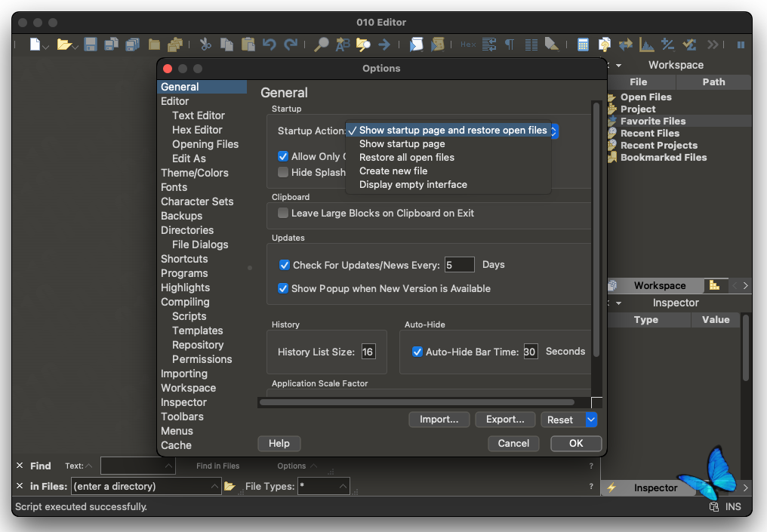Click the Help button in Options

[x=279, y=444]
